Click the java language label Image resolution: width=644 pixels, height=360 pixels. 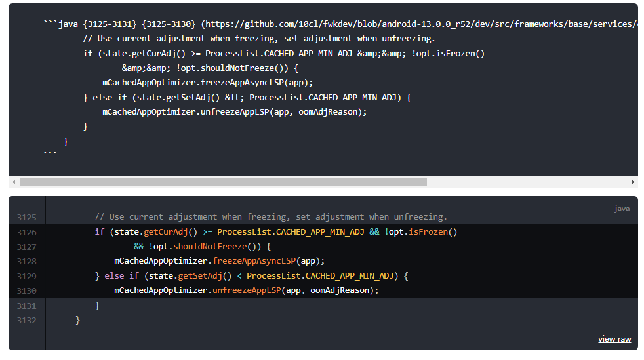[x=622, y=209]
